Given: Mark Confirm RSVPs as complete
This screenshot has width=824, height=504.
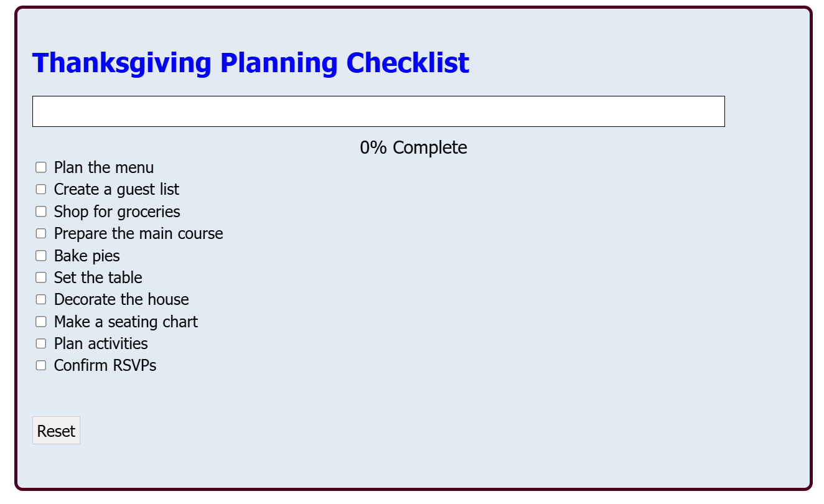Looking at the screenshot, I should coord(41,365).
